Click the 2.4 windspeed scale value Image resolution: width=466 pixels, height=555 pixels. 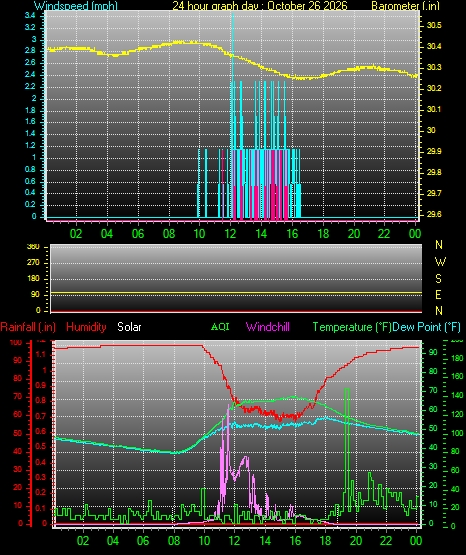pyautogui.click(x=30, y=74)
